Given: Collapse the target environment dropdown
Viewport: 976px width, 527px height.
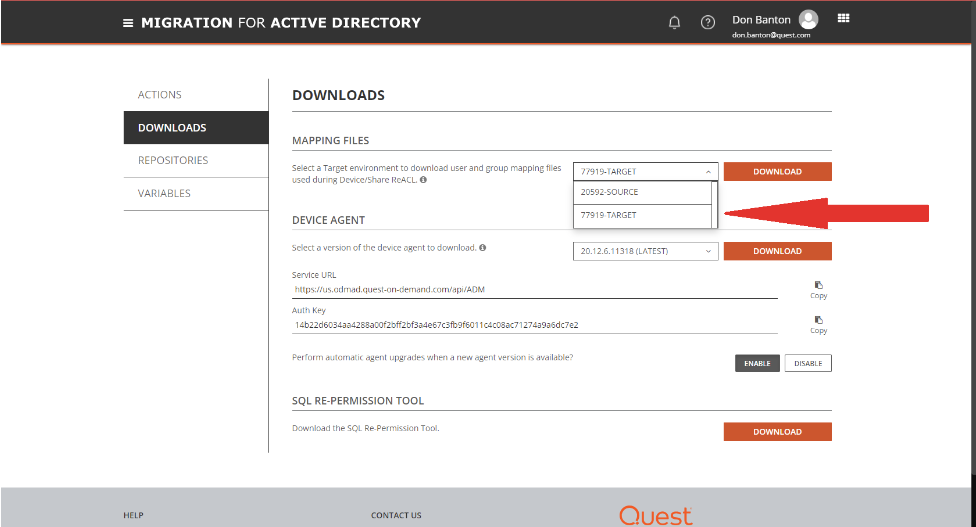Looking at the screenshot, I should pyautogui.click(x=646, y=171).
